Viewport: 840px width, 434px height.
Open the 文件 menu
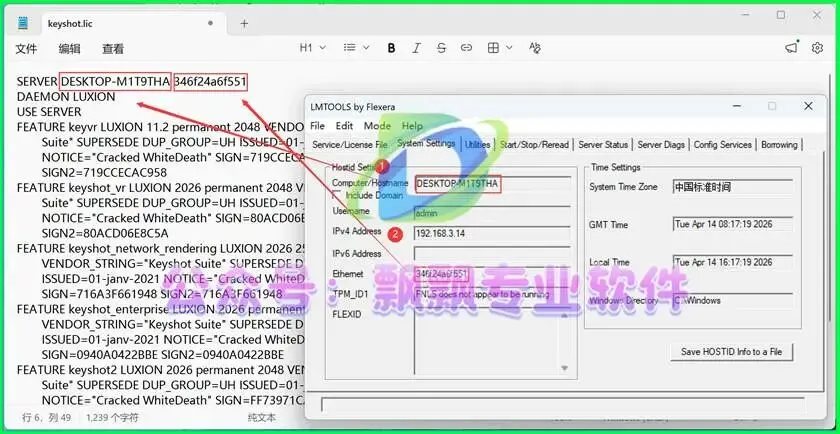coord(26,49)
